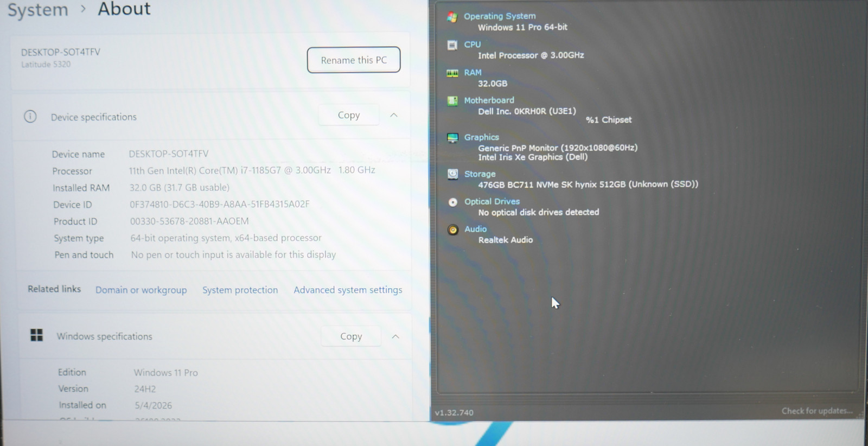
Task: Click the Latitude 5320 model text
Action: tap(46, 64)
